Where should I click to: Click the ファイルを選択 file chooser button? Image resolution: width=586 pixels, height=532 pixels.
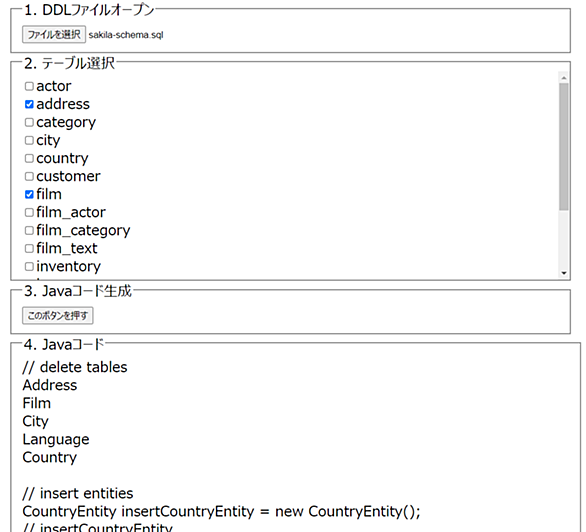tap(54, 34)
